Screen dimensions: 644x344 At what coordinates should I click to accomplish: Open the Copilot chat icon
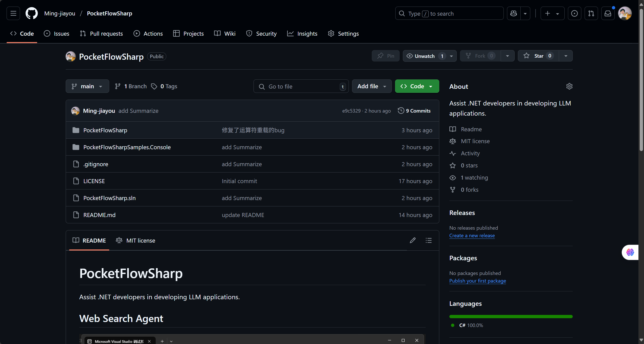[514, 13]
